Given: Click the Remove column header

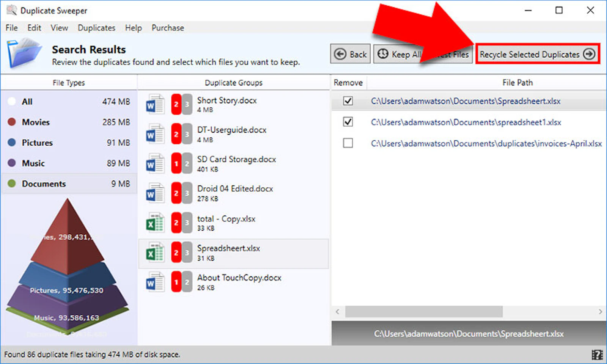Looking at the screenshot, I should [x=348, y=83].
